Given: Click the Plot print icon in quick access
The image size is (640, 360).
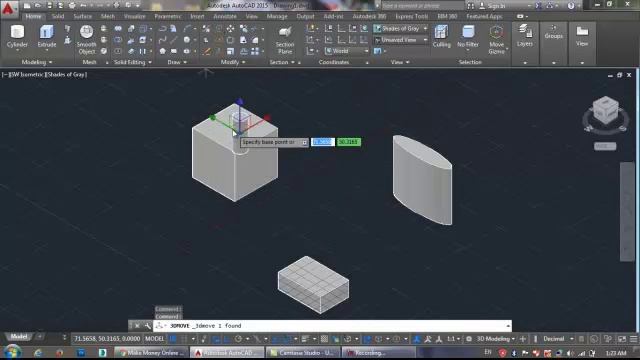Looking at the screenshot, I should [x=72, y=5].
